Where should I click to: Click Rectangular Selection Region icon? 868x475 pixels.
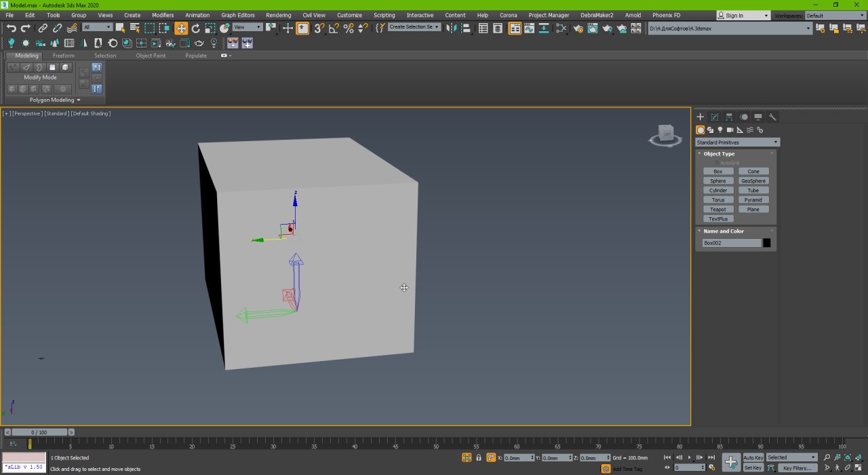pos(149,28)
